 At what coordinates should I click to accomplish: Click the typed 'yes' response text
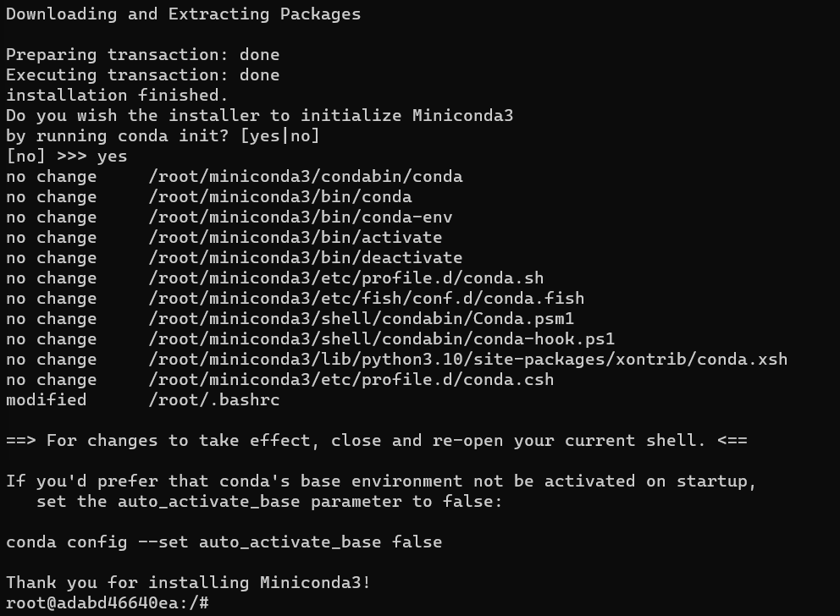[x=112, y=157]
